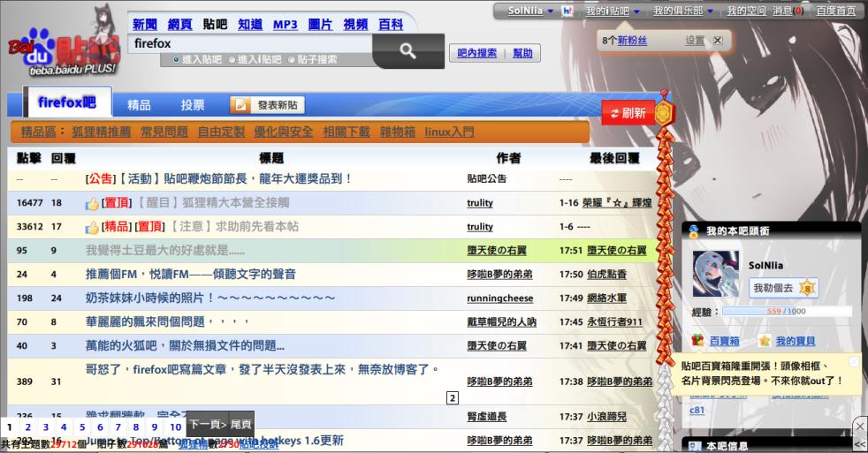Viewport: 868px width, 453px height.
Task: Open the 知道 navigation item
Action: (x=250, y=25)
